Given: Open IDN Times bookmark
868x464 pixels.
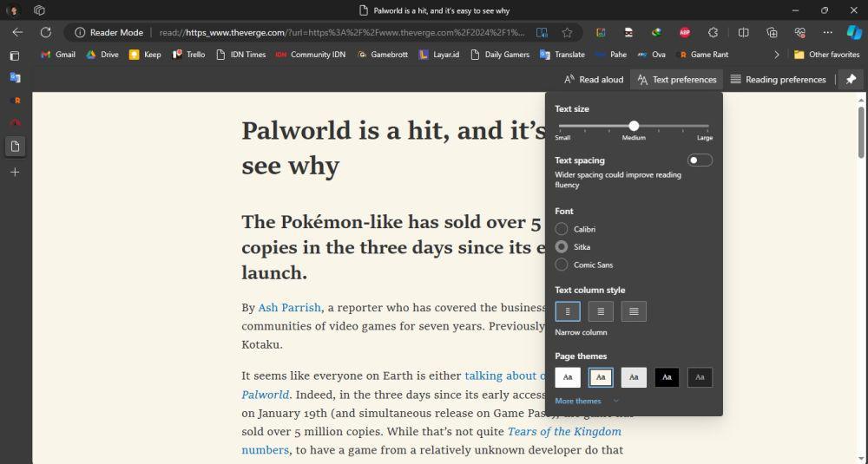Looking at the screenshot, I should tap(240, 55).
